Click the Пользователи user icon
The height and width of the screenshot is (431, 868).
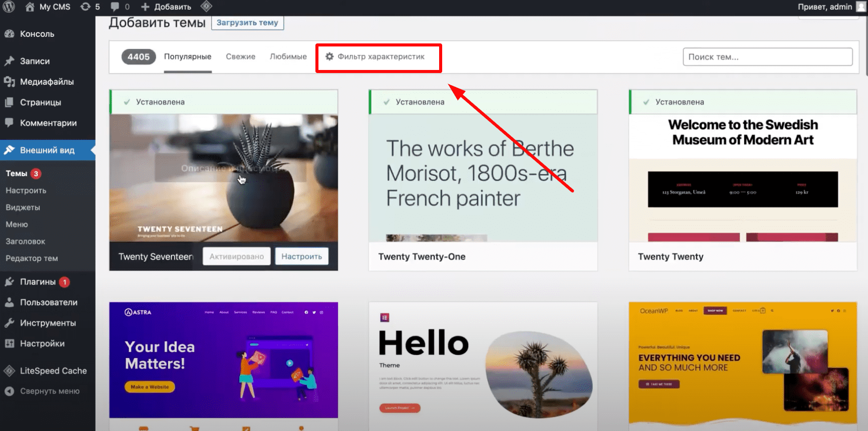point(9,302)
